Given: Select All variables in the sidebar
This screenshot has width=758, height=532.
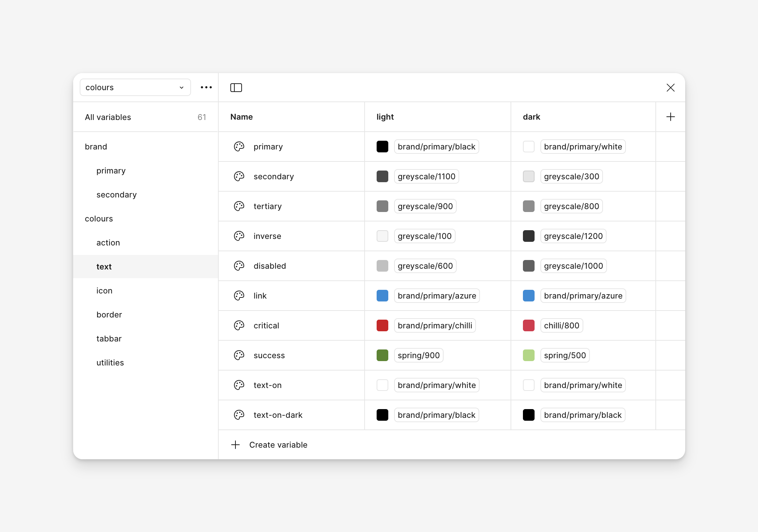Looking at the screenshot, I should click(108, 117).
